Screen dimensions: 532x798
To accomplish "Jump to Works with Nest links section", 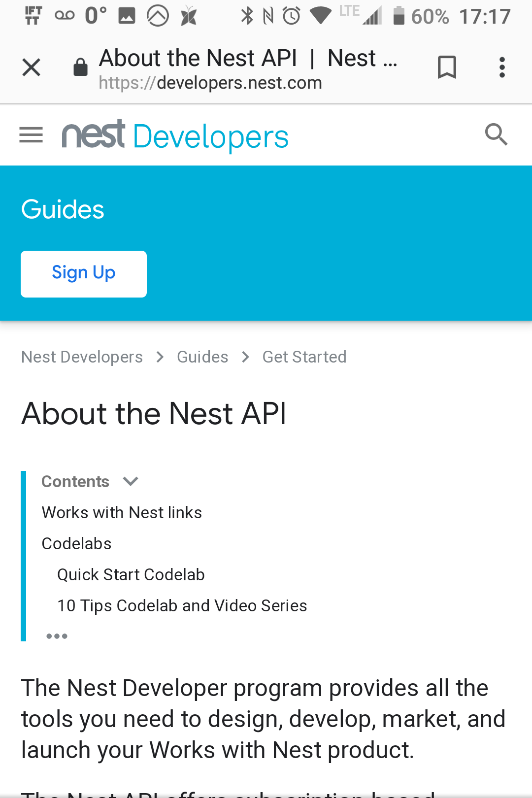I will tap(122, 512).
